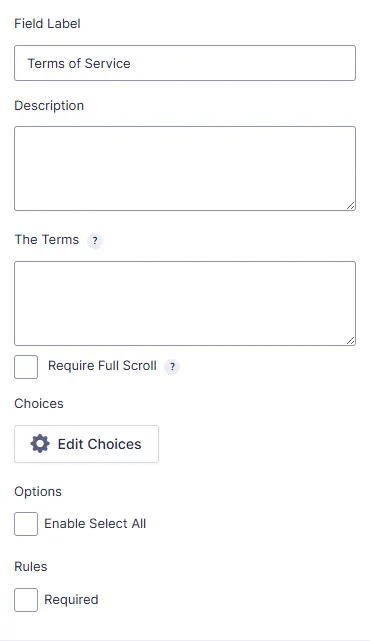This screenshot has height=641, width=370.
Task: Click inside The Terms text area
Action: 185,303
